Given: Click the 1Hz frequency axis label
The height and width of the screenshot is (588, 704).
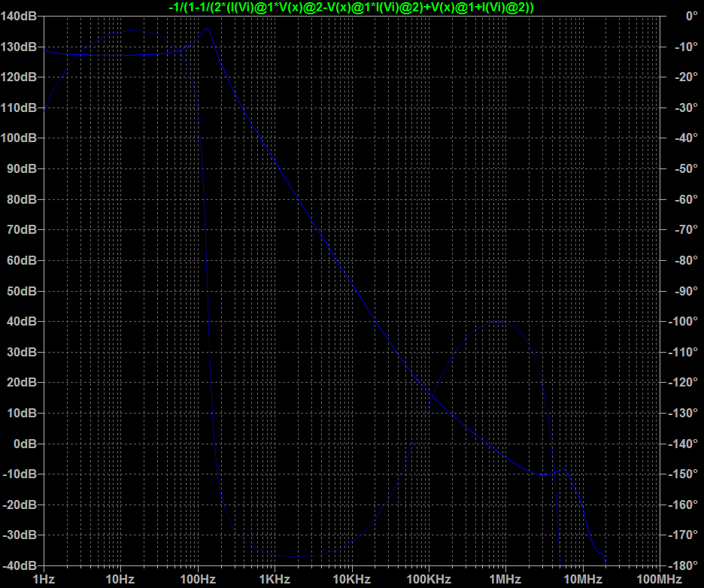Looking at the screenshot, I should pyautogui.click(x=44, y=580).
